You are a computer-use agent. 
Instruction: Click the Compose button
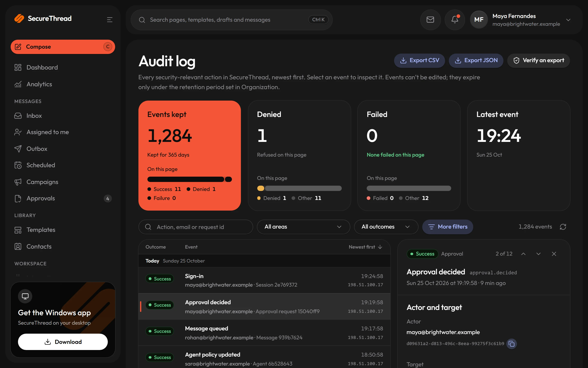click(63, 47)
